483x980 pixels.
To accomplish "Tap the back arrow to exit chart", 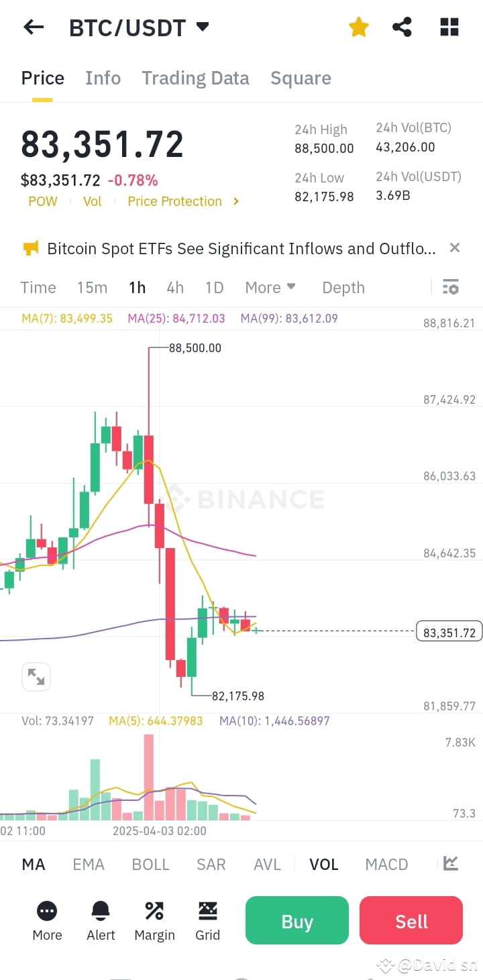I will (33, 27).
